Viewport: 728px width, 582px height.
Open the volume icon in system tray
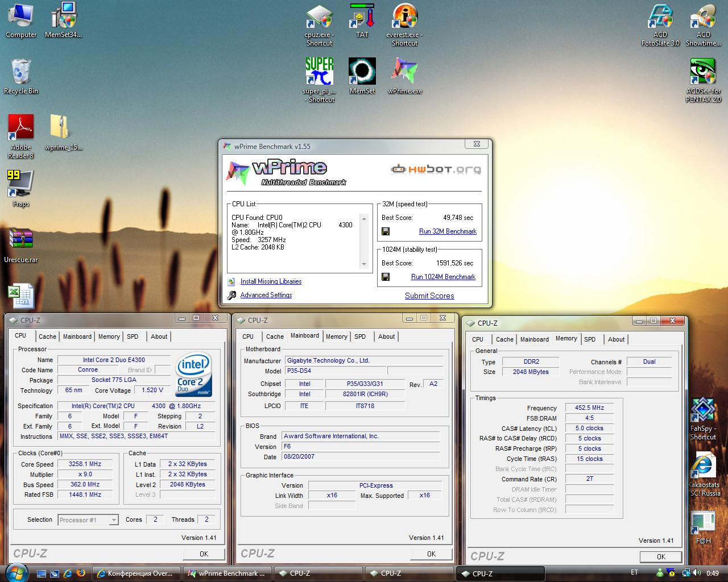(x=697, y=573)
